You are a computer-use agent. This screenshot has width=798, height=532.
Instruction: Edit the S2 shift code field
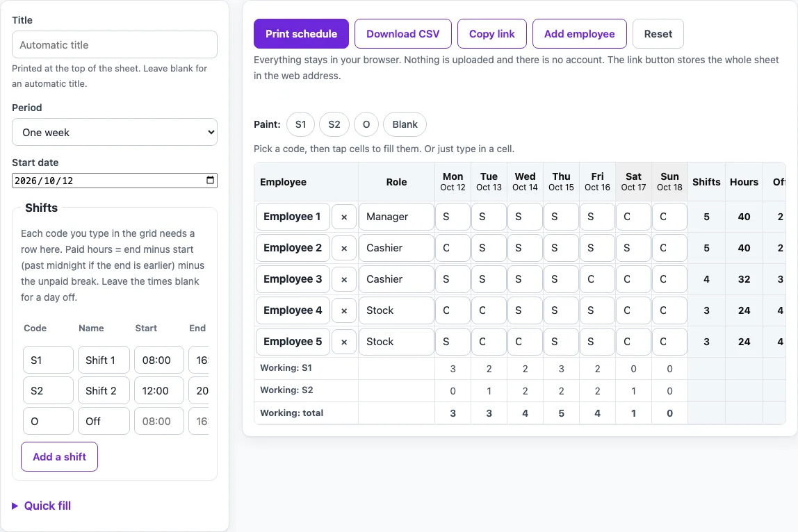point(49,390)
